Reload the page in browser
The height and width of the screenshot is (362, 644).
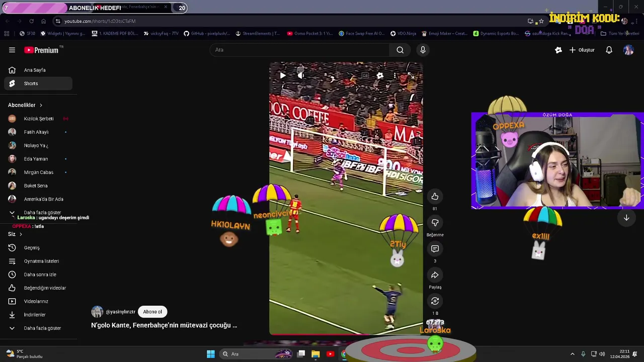[31, 21]
